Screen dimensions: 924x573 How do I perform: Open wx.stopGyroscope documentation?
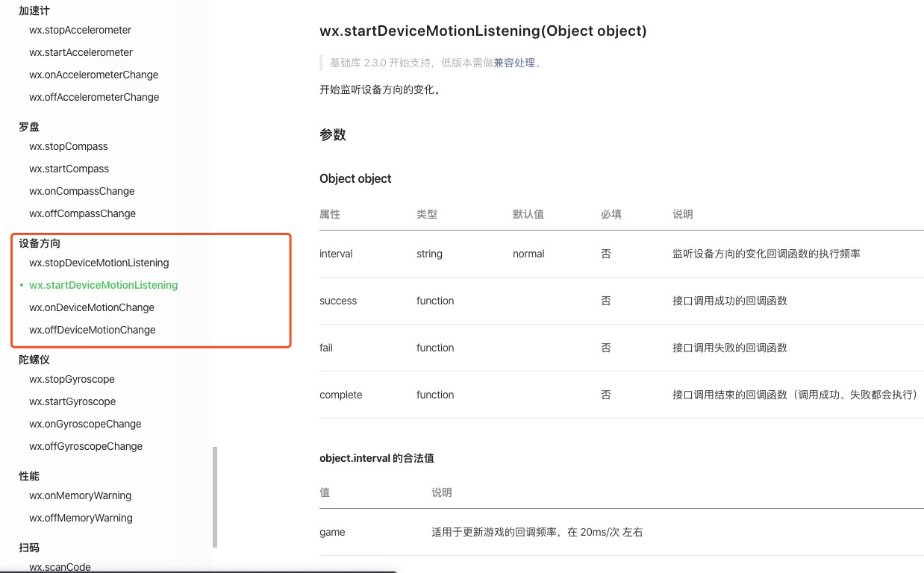click(72, 379)
